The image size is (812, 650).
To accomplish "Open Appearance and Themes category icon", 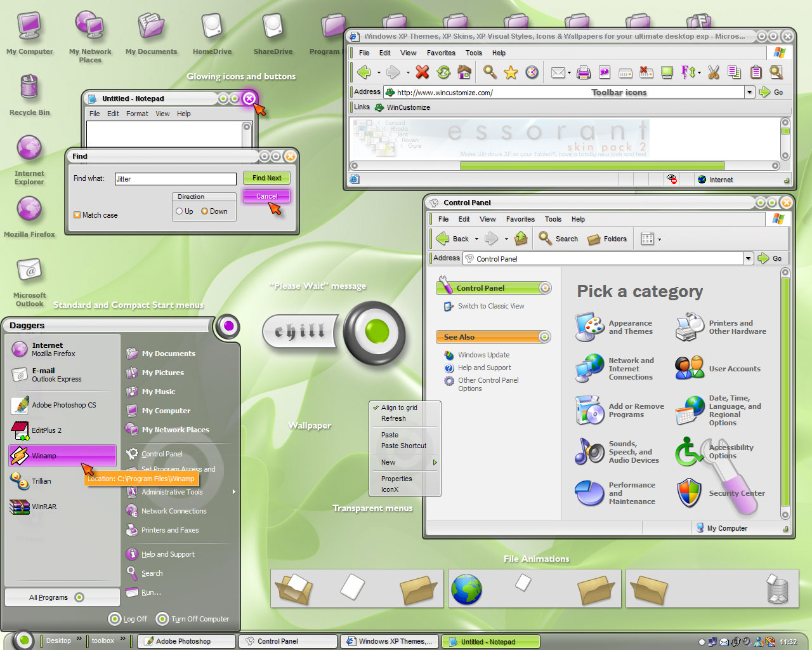I will click(x=590, y=327).
